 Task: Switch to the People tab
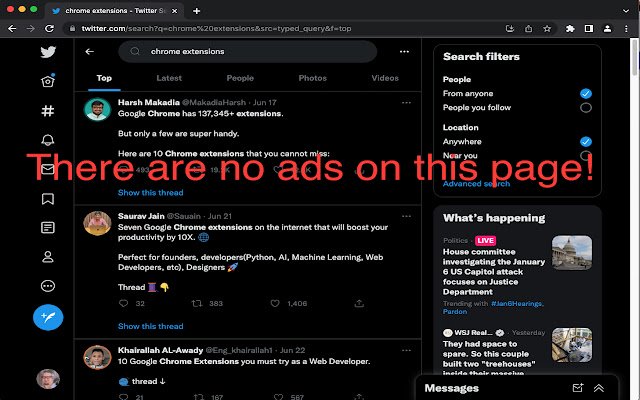point(240,78)
